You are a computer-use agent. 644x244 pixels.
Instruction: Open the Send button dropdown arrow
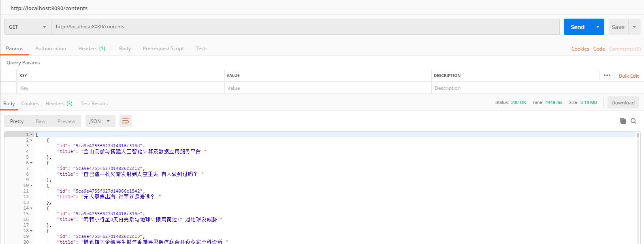(597, 27)
